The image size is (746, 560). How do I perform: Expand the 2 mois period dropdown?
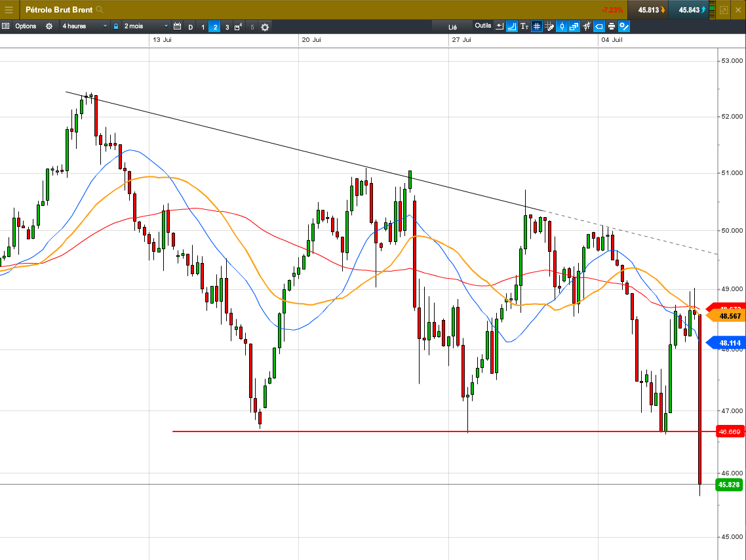point(146,26)
